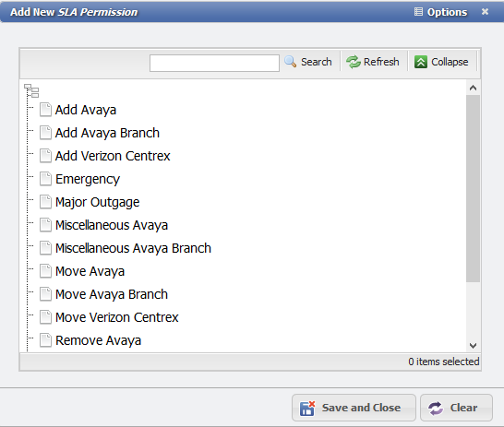Select the Move Avaya Branch tree item
Screen dimensions: 504x427
tap(112, 295)
